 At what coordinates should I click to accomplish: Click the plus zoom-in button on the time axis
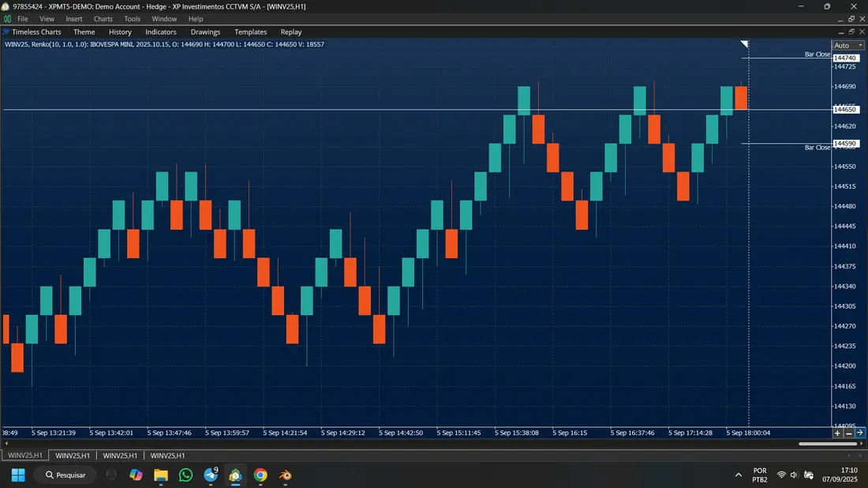(837, 434)
